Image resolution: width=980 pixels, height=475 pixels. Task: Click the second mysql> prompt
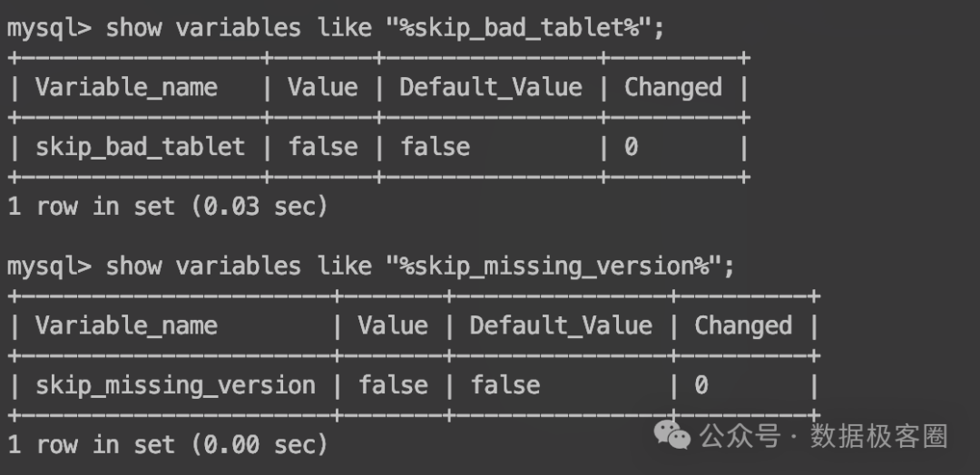(49, 267)
